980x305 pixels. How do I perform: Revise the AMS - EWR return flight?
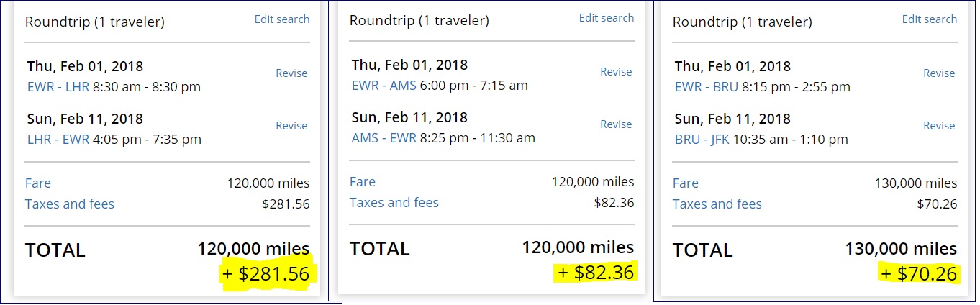pos(616,124)
